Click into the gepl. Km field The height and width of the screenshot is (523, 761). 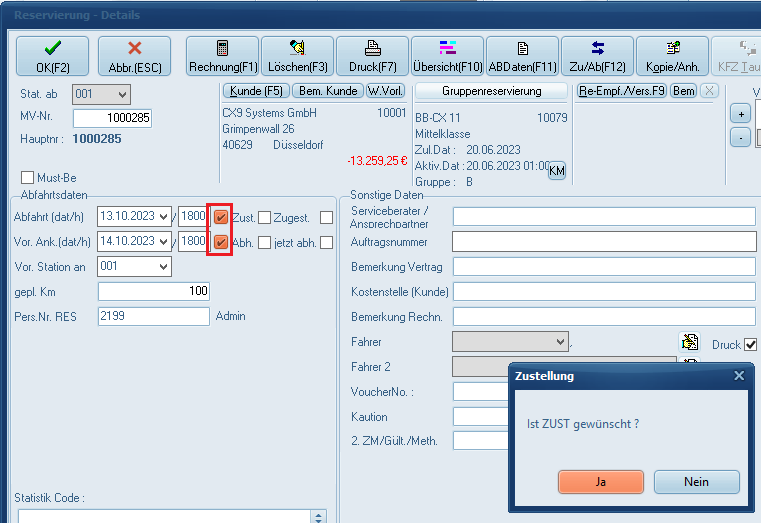(x=154, y=291)
